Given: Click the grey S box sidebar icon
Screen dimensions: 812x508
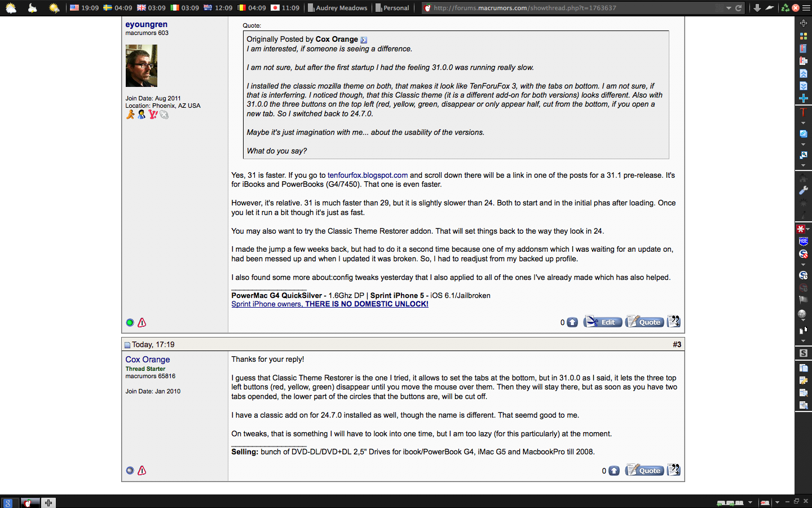Looking at the screenshot, I should click(x=803, y=353).
